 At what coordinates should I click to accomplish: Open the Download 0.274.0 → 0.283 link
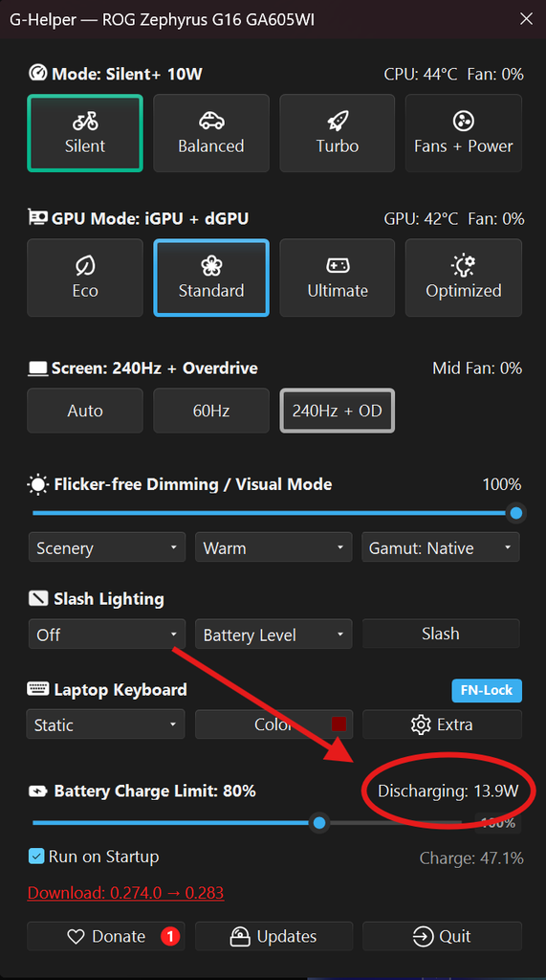click(125, 893)
